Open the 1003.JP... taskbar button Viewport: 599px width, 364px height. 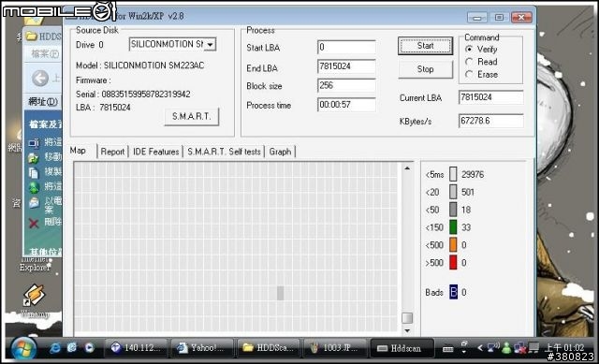tap(336, 348)
